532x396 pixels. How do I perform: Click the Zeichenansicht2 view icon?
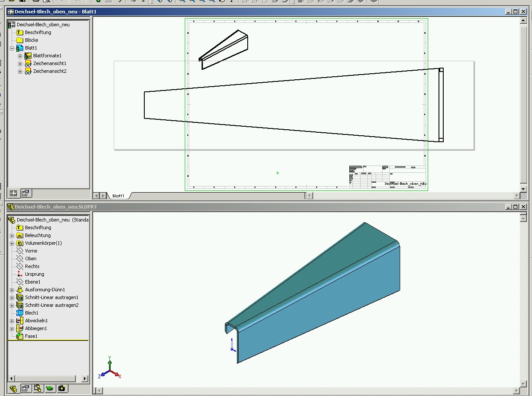pyautogui.click(x=28, y=71)
